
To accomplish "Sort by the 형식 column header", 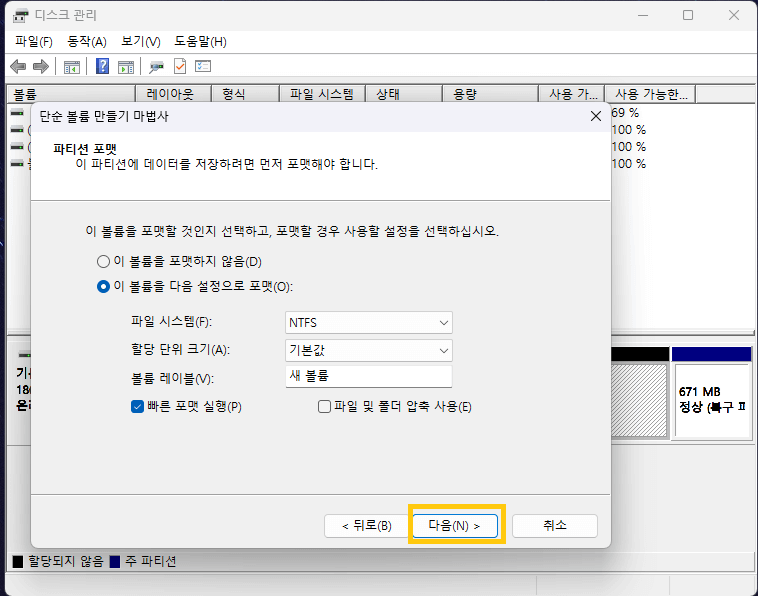I will 246,94.
